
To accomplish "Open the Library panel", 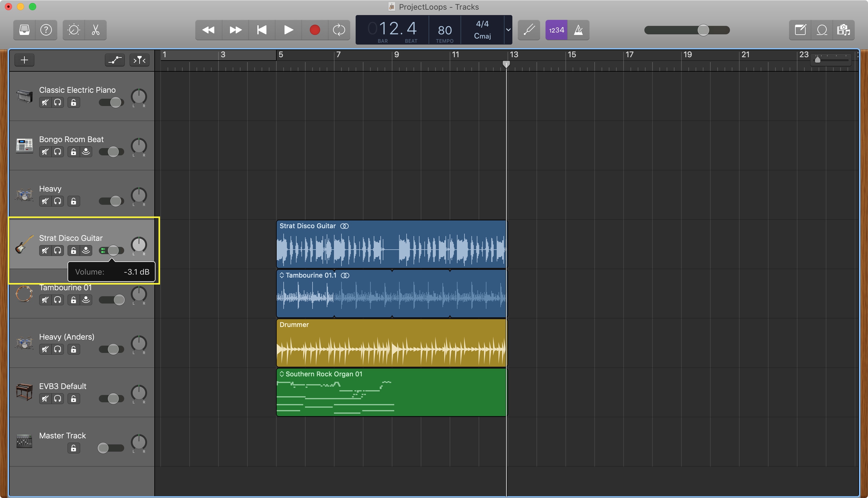I will (24, 30).
